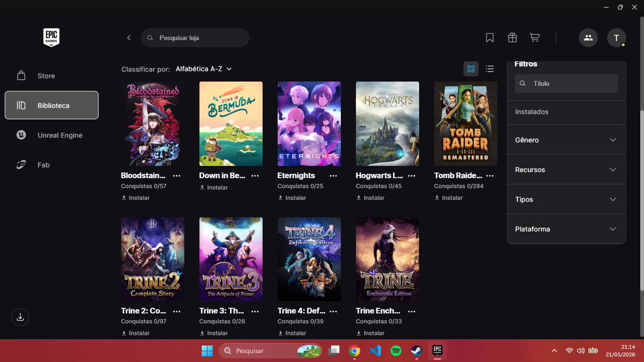Screen dimensions: 644x362
Task: Open Tomb Raider Remastered cover art
Action: pyautogui.click(x=466, y=124)
